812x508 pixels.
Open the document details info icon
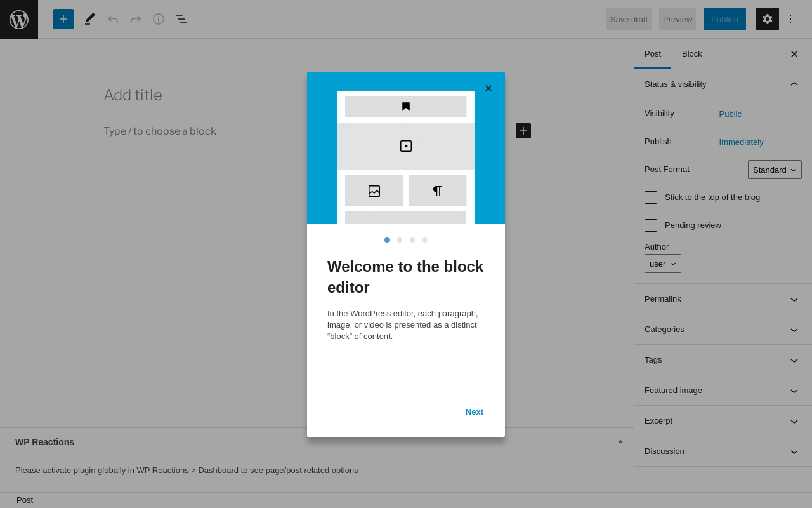159,19
